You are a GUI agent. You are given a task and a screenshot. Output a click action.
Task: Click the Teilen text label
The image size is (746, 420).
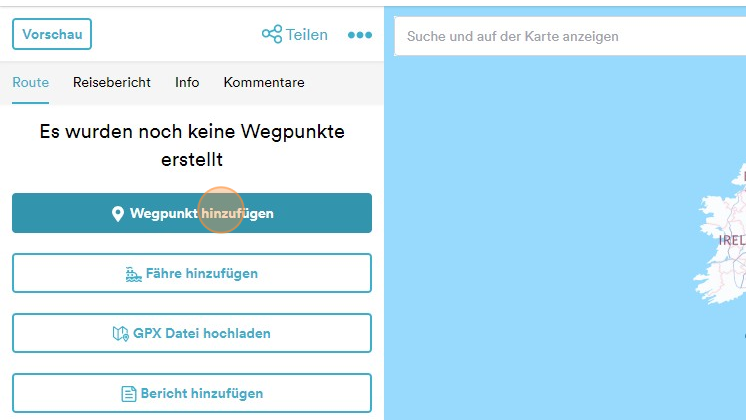[307, 35]
